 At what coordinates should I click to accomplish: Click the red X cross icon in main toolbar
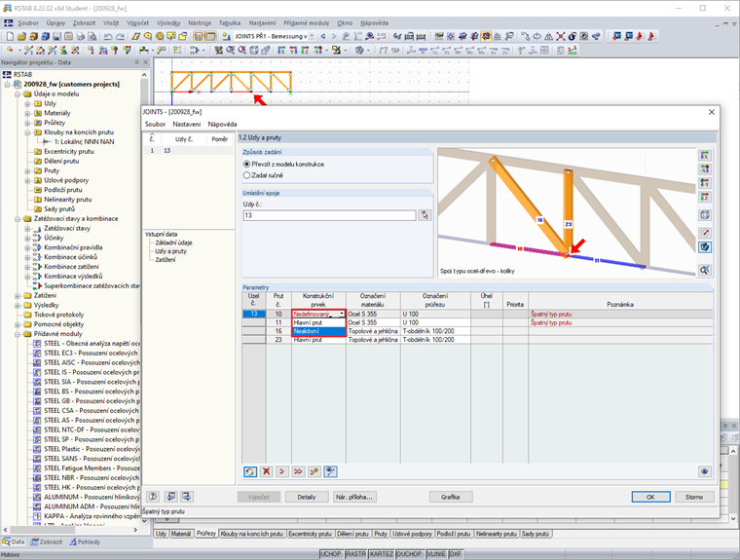560,36
